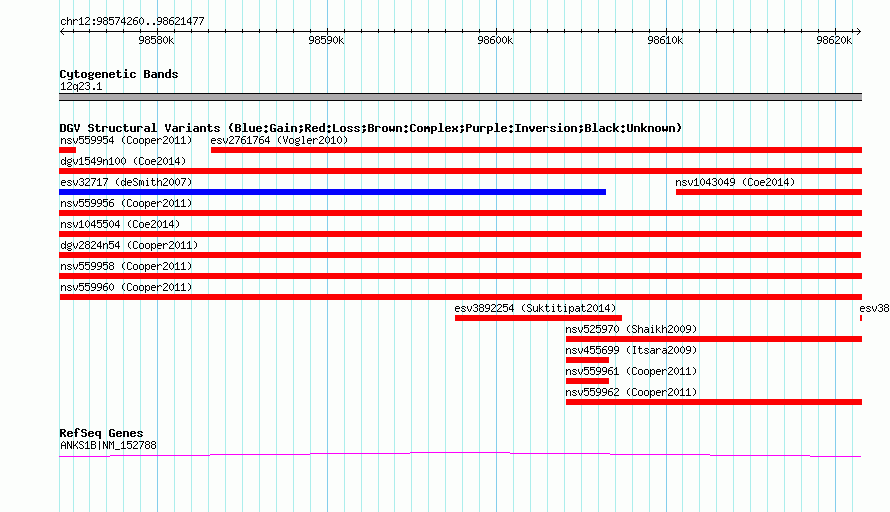890x512 pixels.
Task: Open the nsv1043049 (Coe2014) label
Action: 735,182
